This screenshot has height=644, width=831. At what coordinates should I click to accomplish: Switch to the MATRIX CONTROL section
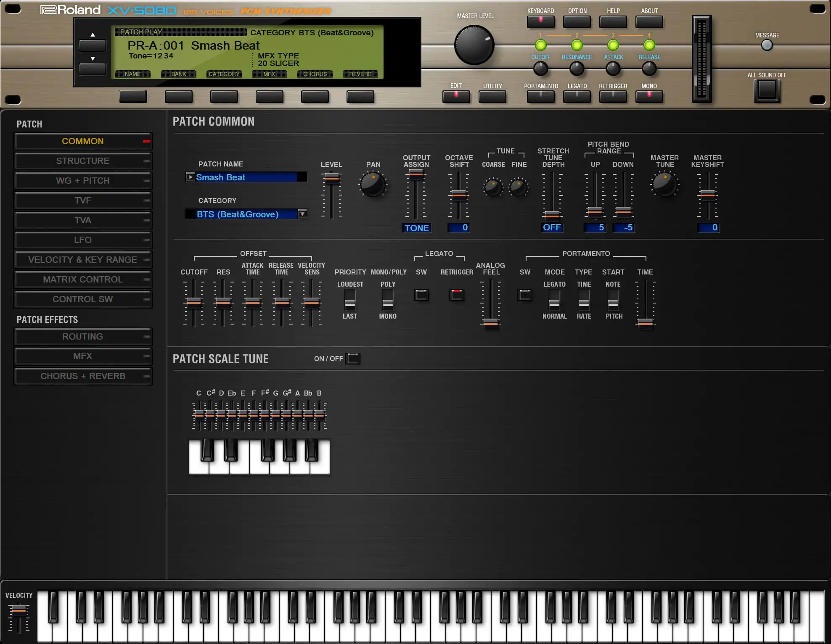pyautogui.click(x=83, y=280)
